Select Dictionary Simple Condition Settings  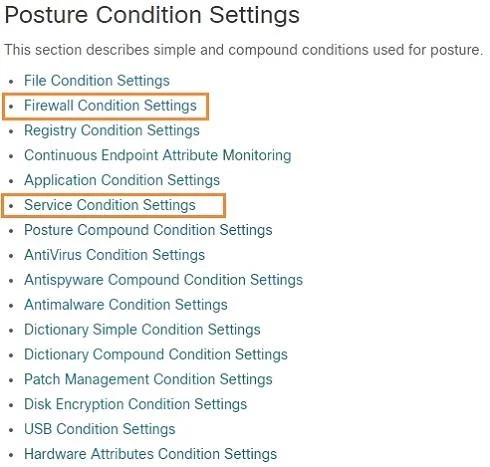(142, 330)
